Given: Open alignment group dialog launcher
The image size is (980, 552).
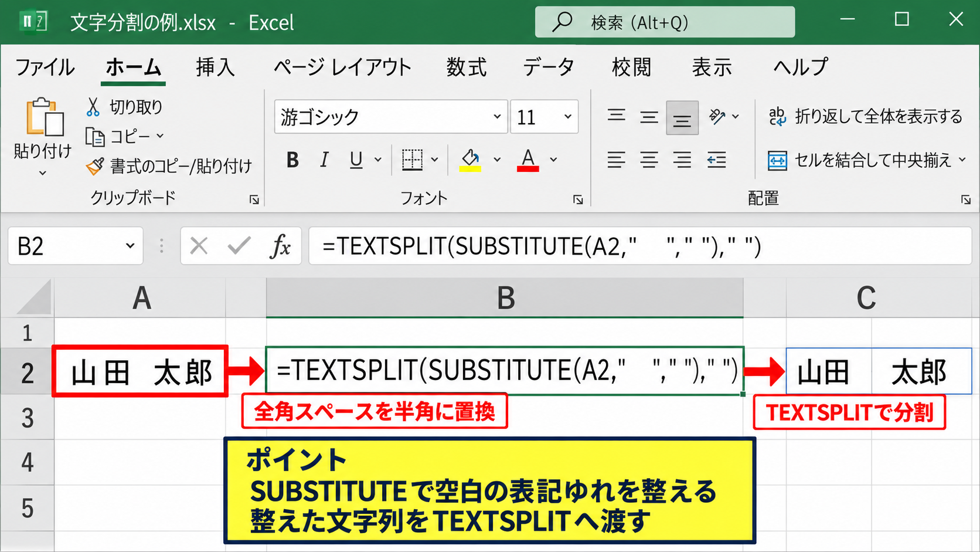Looking at the screenshot, I should tap(965, 200).
